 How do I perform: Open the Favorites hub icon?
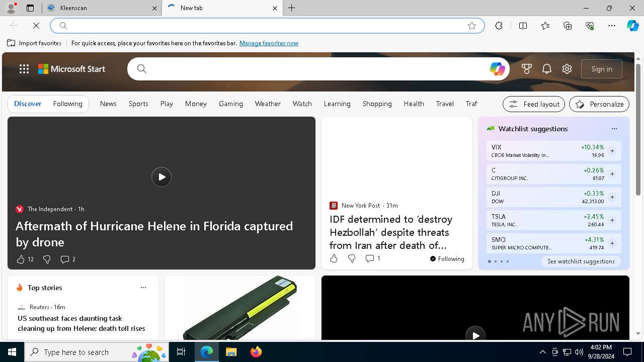pyautogui.click(x=545, y=26)
